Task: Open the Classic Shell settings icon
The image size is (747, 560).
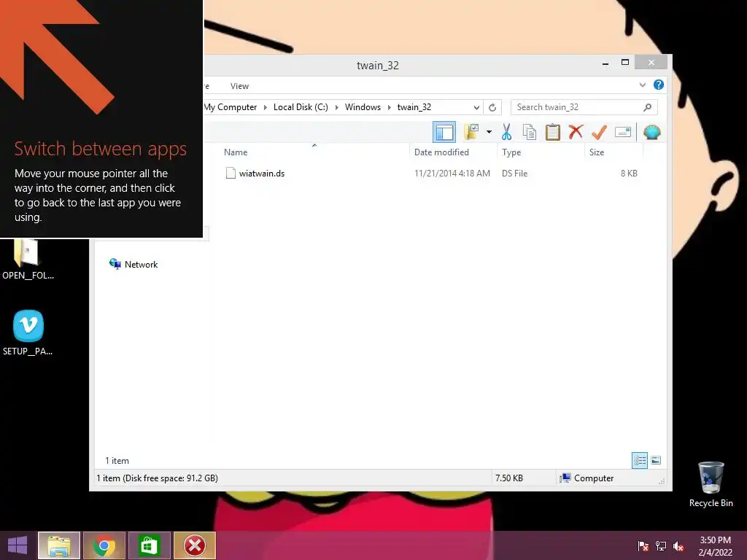Action: click(x=651, y=132)
